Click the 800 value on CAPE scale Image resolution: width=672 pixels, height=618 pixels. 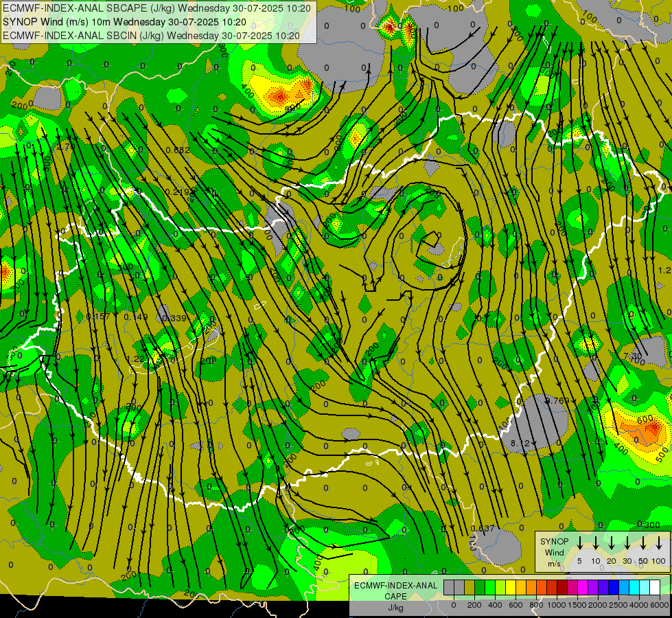pos(536,605)
